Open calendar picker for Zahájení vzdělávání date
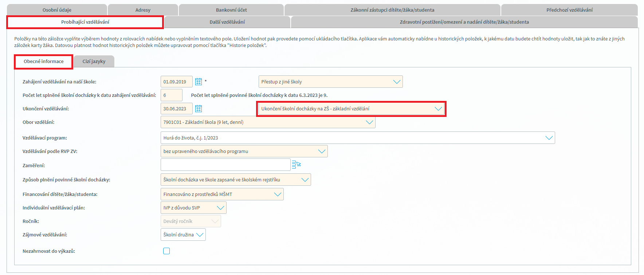644x275 pixels. click(198, 82)
